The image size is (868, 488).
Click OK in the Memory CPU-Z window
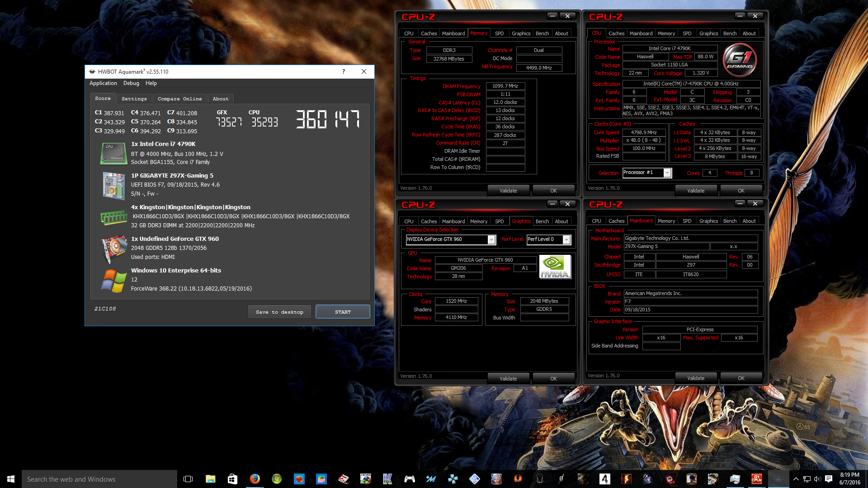point(553,191)
